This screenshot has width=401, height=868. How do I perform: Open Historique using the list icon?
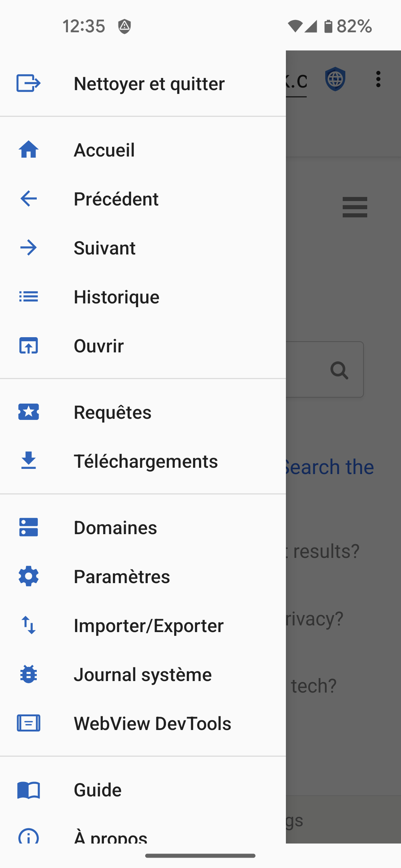tap(29, 297)
